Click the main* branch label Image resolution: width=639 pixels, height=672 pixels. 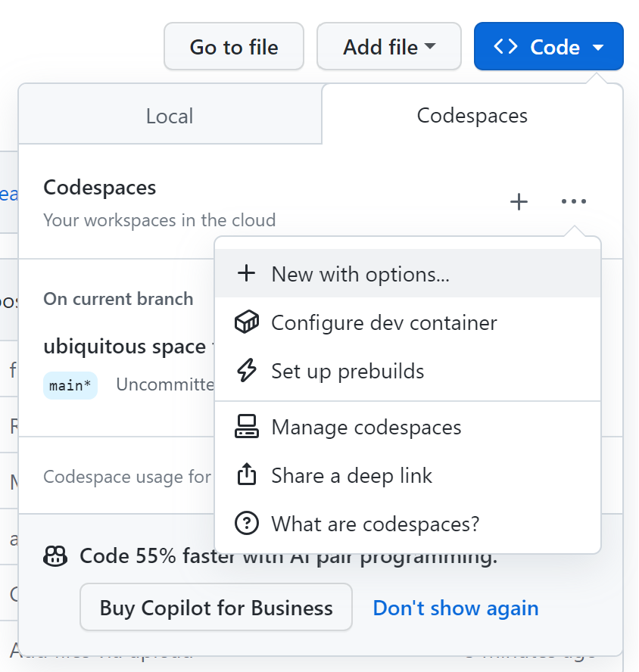[x=70, y=385]
